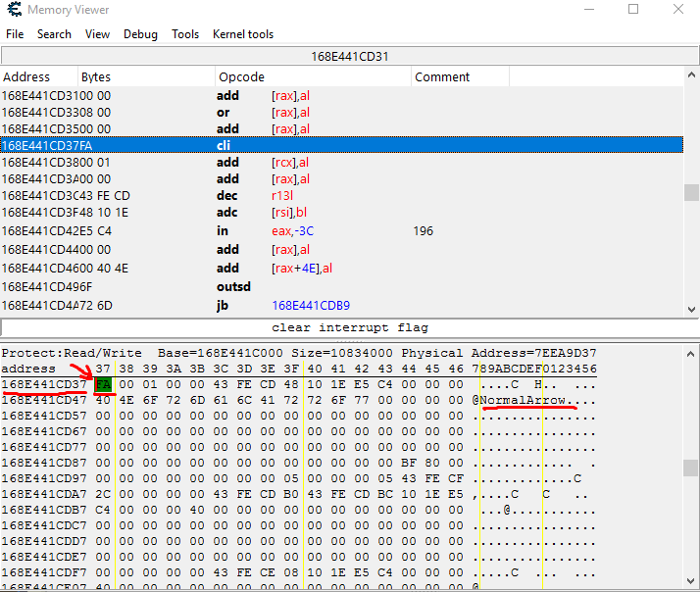
Task: Click hex address 168E441CD57
Action: point(44,416)
